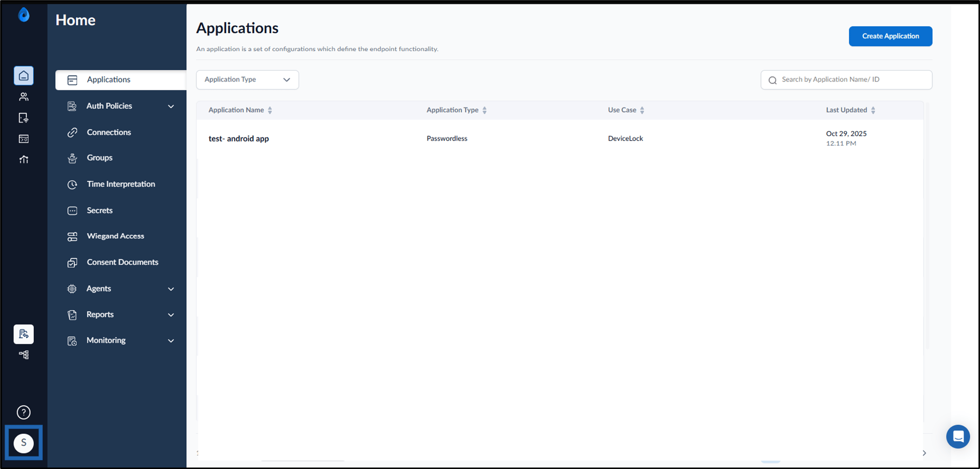
Task: Click the water-drop logo at top of rail
Action: (23, 15)
